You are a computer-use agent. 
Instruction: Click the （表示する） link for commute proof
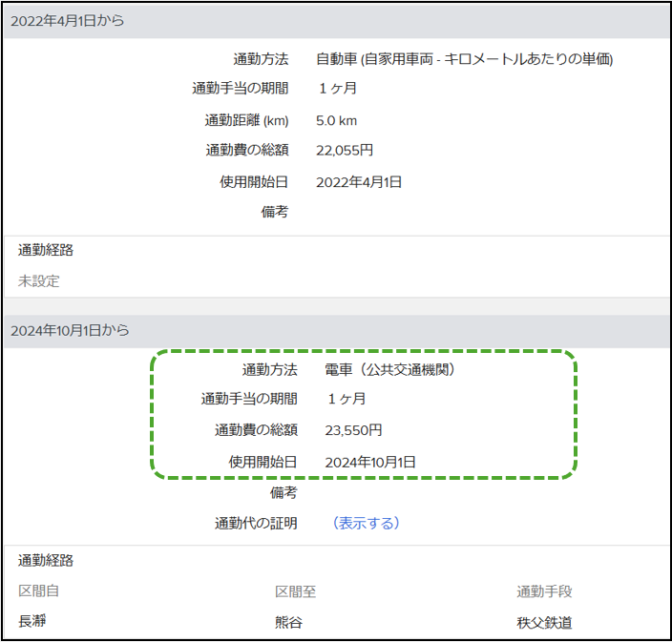366,523
